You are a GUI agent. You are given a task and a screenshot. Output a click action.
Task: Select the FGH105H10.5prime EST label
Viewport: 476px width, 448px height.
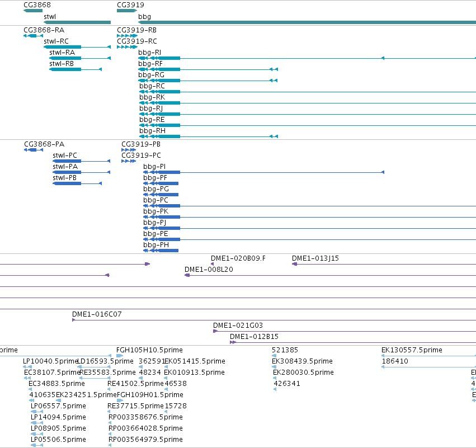point(150,350)
